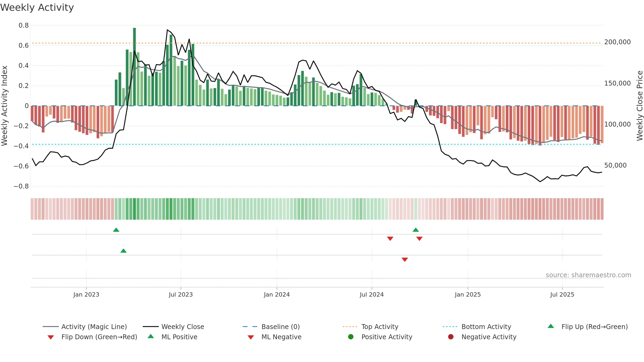Viewport: 644px width, 362px height.
Task: Click the Jan 2023 x-axis label
Action: tap(86, 294)
